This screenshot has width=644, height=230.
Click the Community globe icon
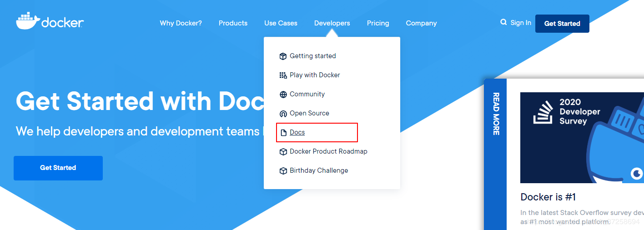coord(283,95)
